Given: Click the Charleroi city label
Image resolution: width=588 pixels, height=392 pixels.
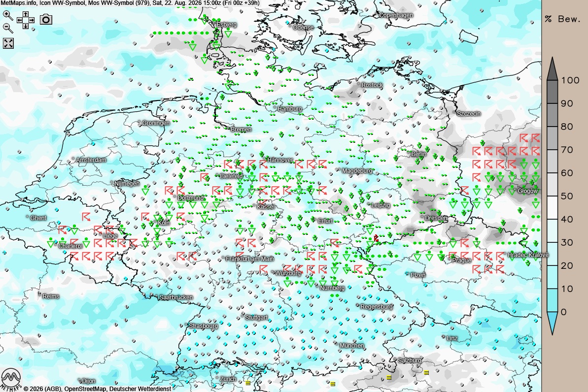Looking at the screenshot, I should tap(70, 246).
